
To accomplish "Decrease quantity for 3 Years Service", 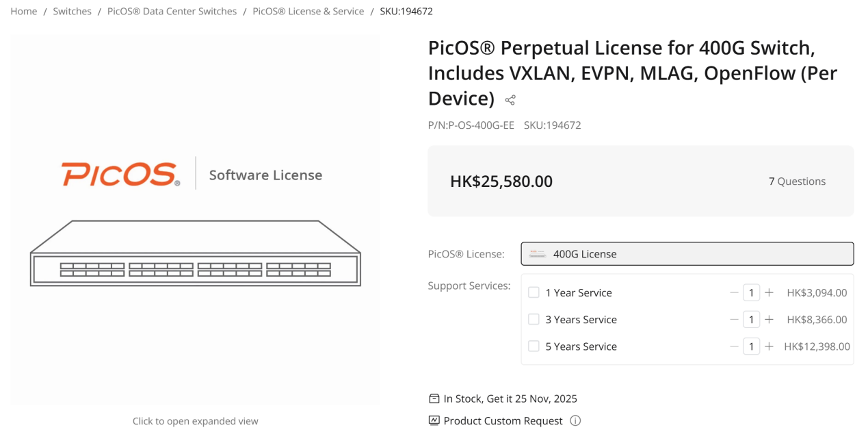I will pos(734,320).
